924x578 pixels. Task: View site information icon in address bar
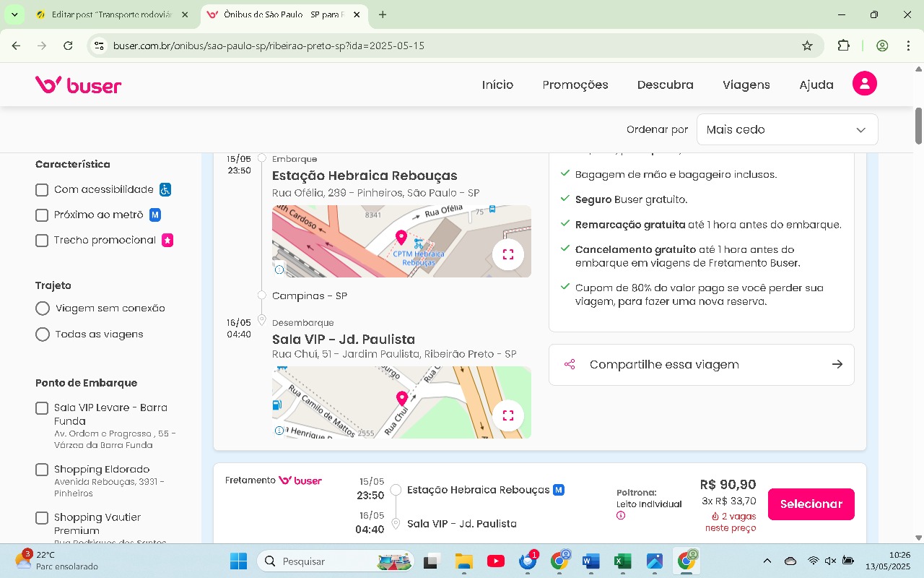point(100,46)
